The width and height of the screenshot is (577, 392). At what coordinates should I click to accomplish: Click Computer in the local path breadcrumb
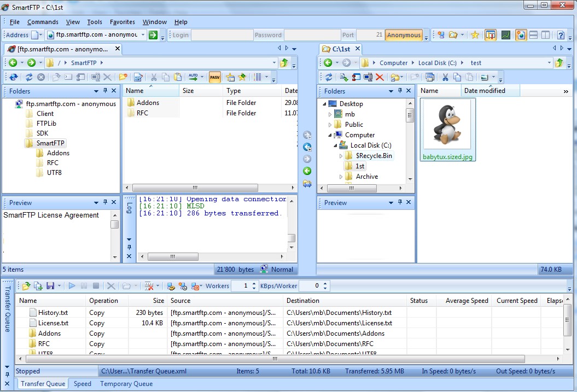point(393,63)
